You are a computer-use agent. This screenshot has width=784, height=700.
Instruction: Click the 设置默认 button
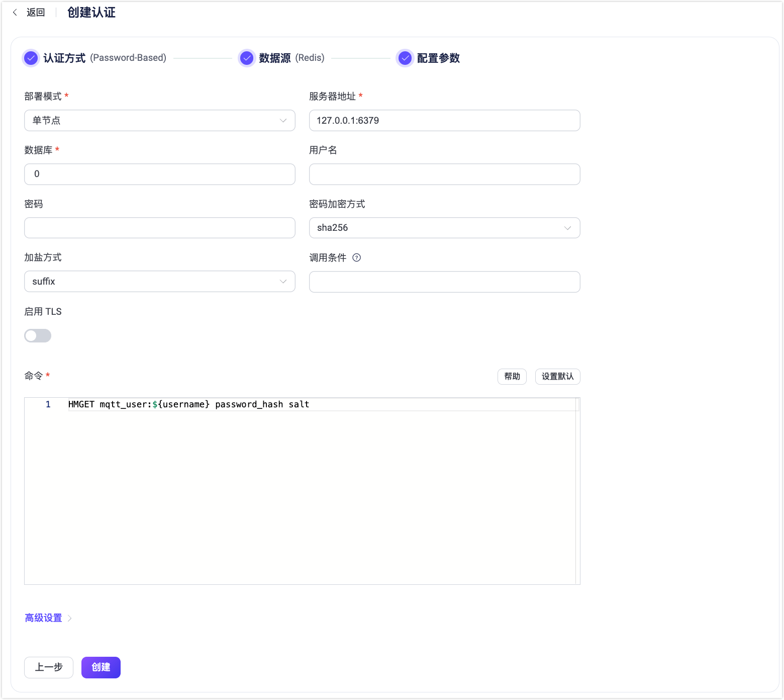[x=557, y=376]
